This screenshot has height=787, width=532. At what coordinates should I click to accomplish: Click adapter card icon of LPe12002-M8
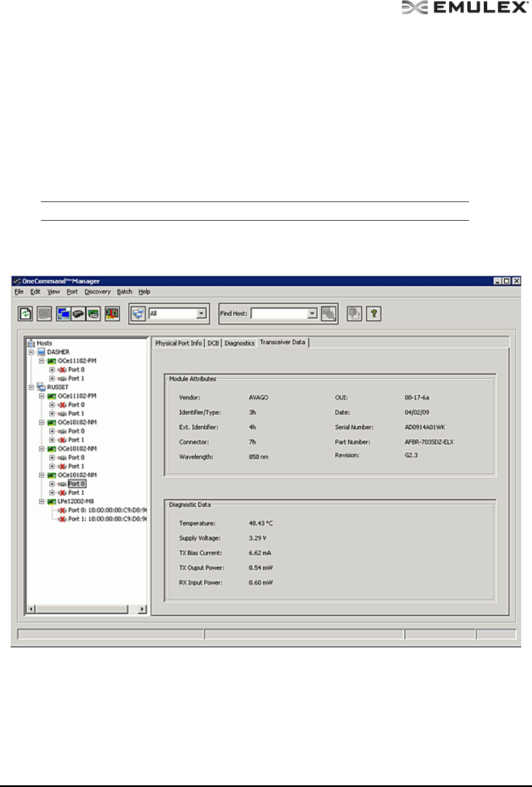tap(52, 502)
